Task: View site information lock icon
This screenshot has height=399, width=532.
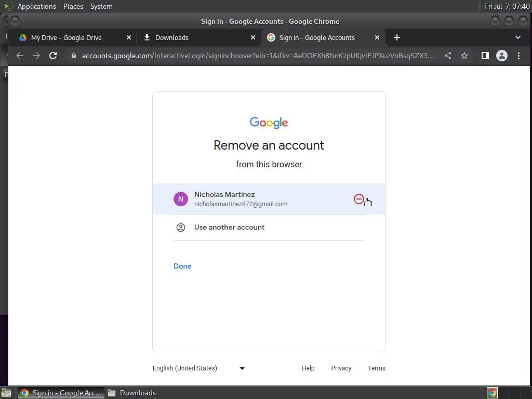Action: pos(74,56)
